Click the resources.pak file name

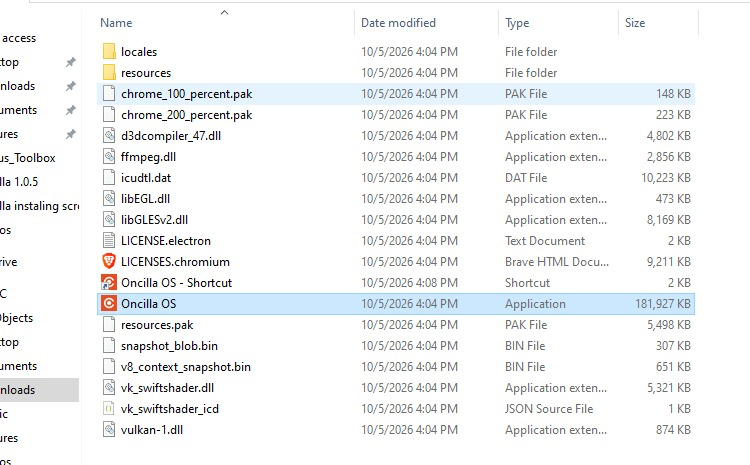[x=157, y=325]
